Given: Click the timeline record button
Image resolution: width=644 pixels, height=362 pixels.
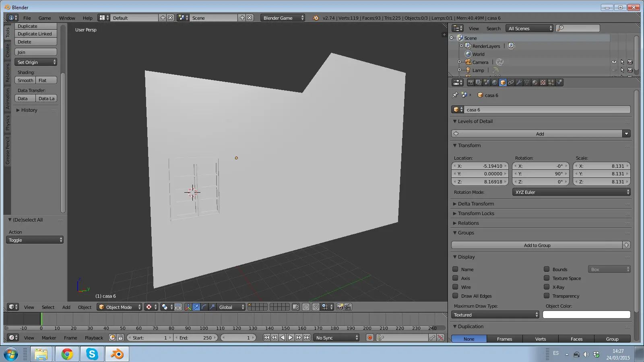Looking at the screenshot, I should [x=370, y=337].
